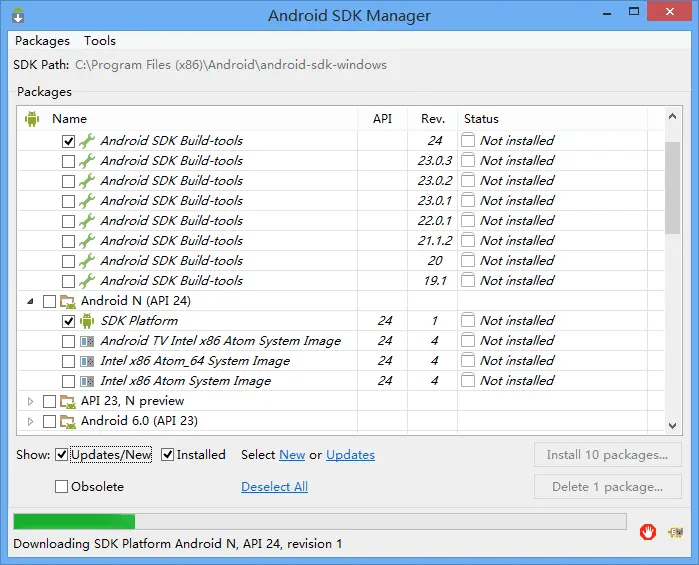Click the scrollbar up arrow
The image size is (699, 565).
coord(672,117)
